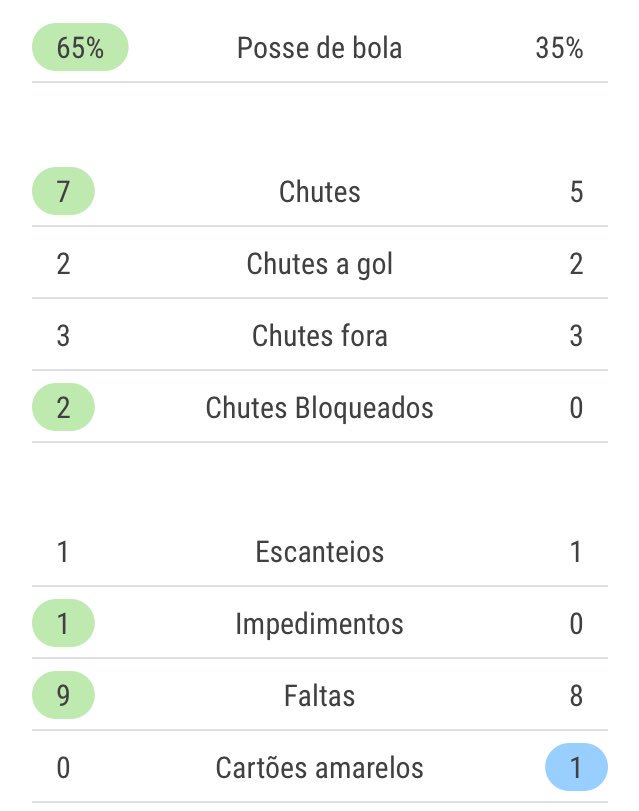Click green 2 badge for Chutes Bloqueados

[63, 408]
